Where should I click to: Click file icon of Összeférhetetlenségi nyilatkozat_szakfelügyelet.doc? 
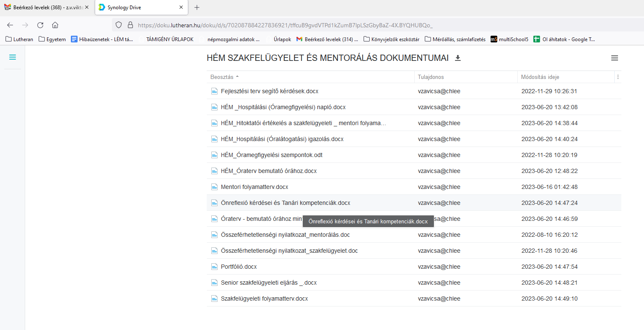point(214,251)
